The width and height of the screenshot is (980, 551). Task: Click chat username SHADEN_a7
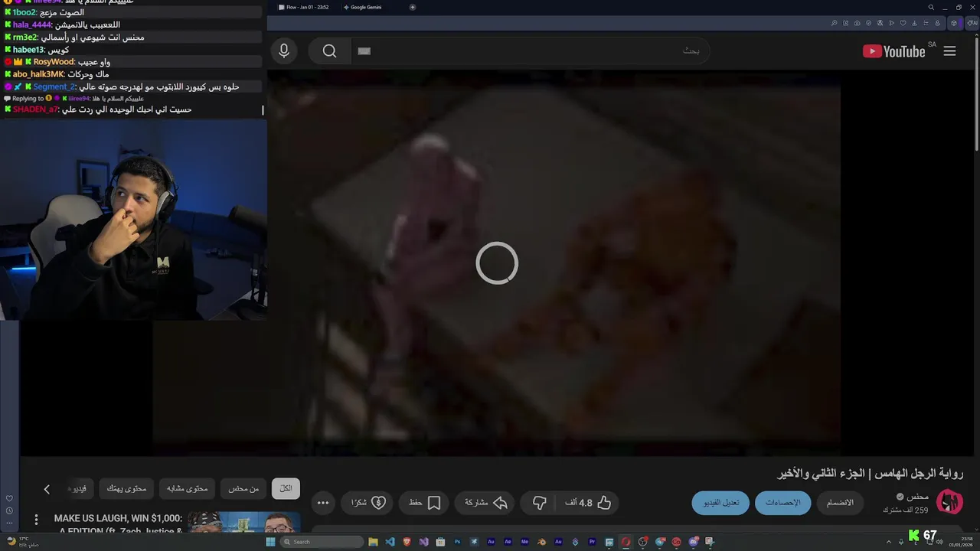34,109
